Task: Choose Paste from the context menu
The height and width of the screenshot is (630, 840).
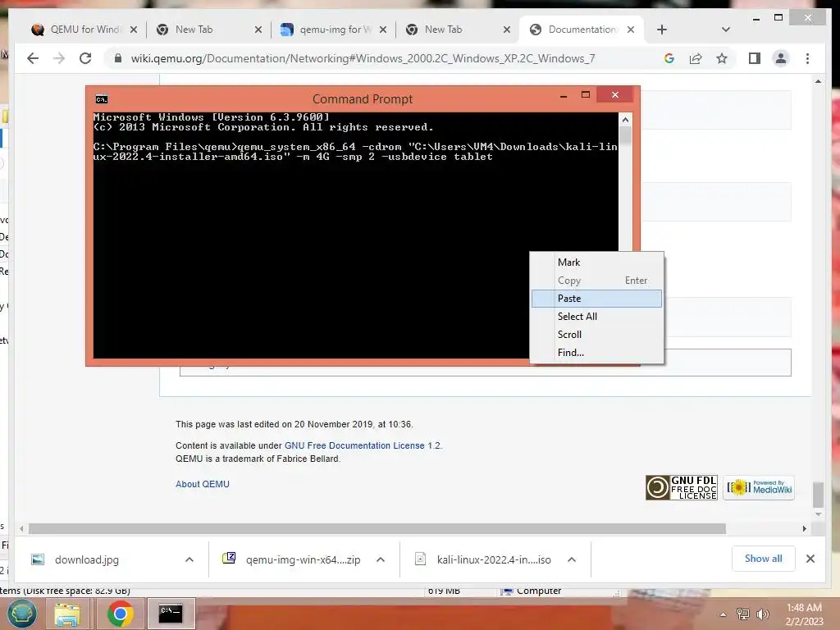Action: point(597,299)
